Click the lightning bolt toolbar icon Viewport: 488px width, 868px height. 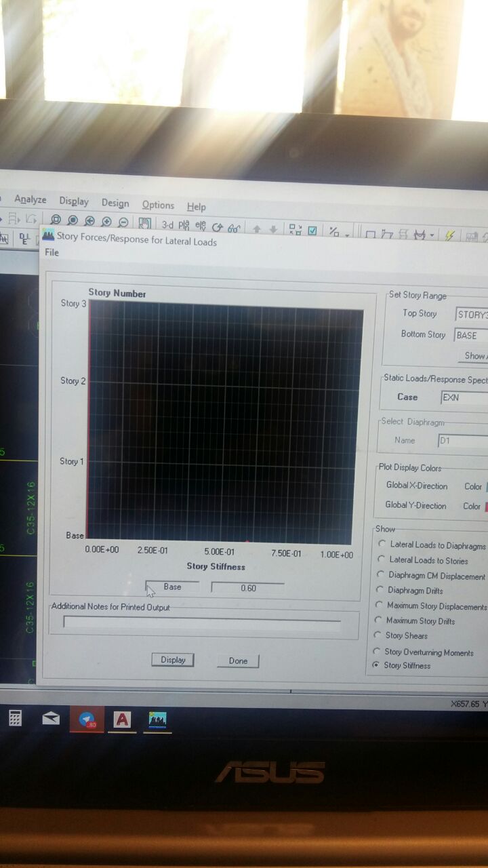pyautogui.click(x=449, y=235)
